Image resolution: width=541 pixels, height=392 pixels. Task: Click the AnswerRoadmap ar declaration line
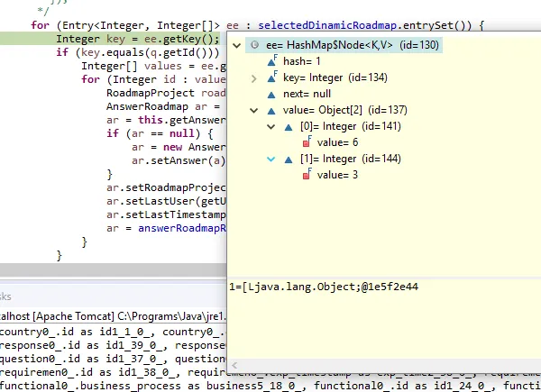click(x=163, y=106)
